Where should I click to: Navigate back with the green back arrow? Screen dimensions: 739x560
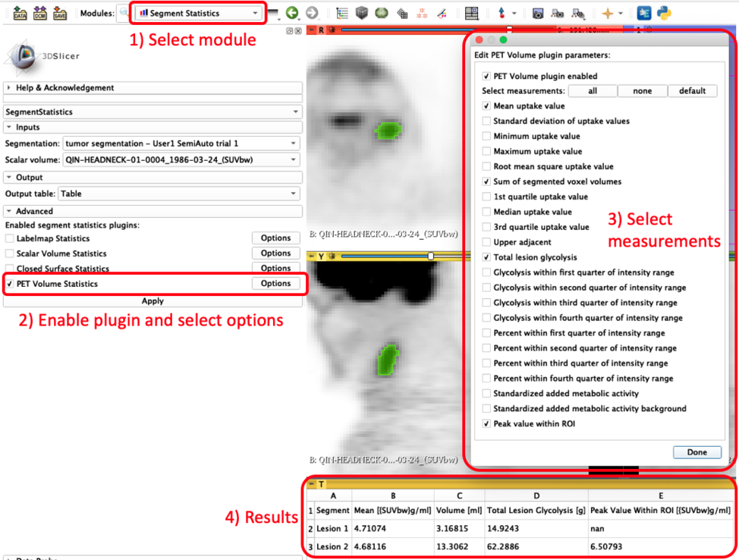click(292, 11)
